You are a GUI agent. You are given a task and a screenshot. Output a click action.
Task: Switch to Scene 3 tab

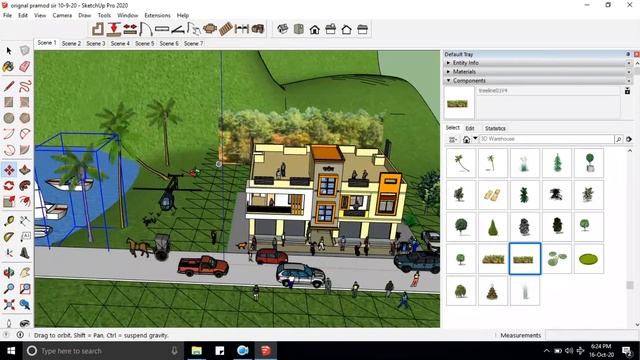click(x=96, y=43)
